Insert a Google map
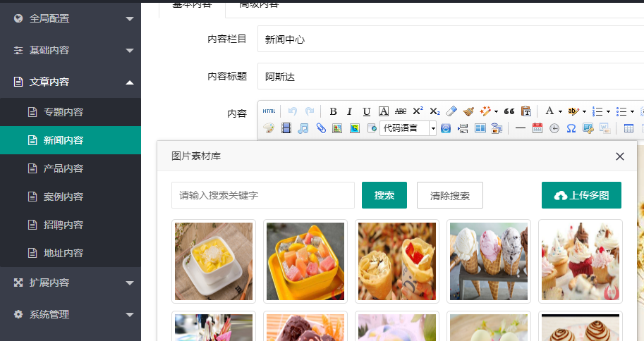The height and width of the screenshot is (341, 644). click(354, 128)
